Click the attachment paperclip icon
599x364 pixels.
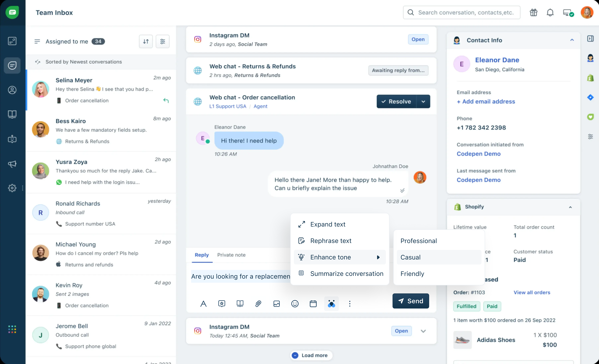click(x=258, y=303)
